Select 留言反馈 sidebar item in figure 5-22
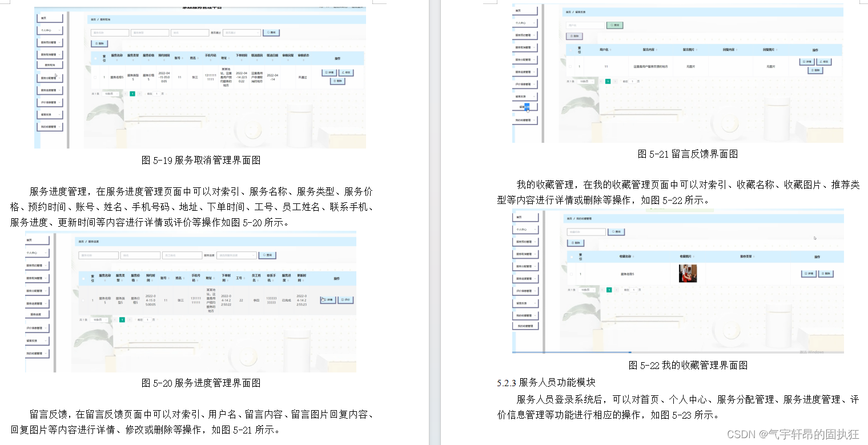The height and width of the screenshot is (445, 868). 525,303
